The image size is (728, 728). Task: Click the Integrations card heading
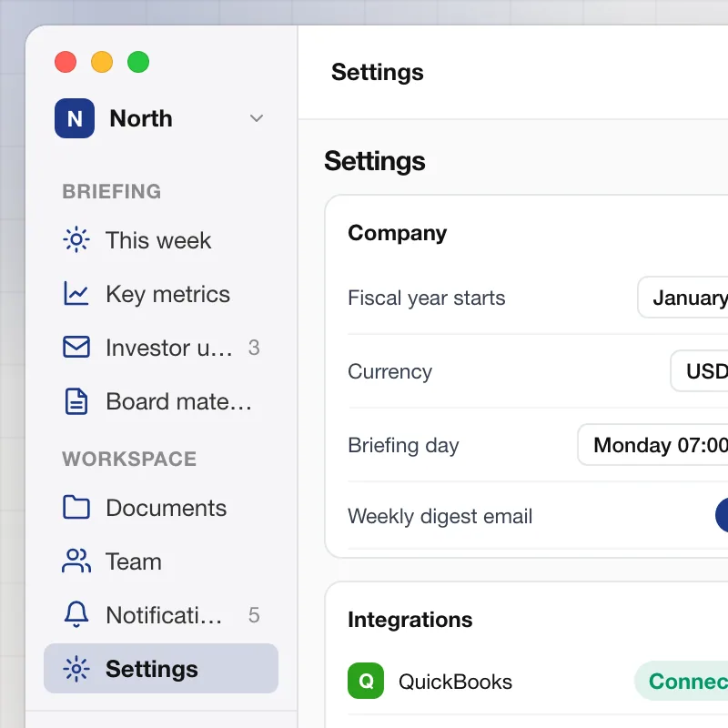pos(410,620)
